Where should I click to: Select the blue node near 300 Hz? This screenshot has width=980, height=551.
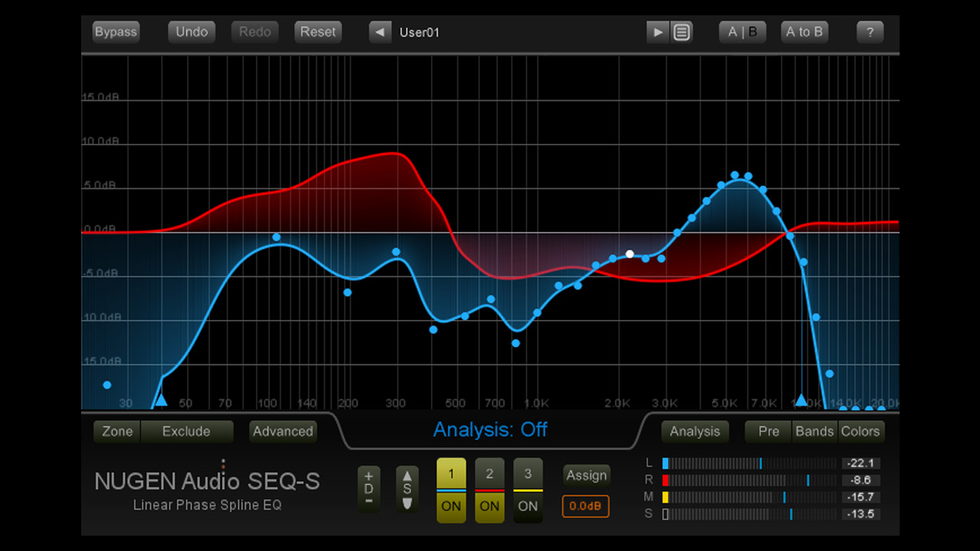click(396, 252)
